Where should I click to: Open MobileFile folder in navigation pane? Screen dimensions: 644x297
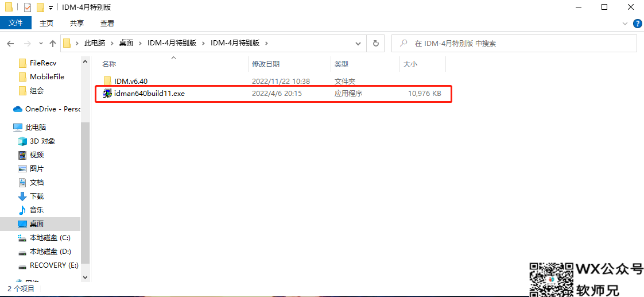tap(47, 77)
